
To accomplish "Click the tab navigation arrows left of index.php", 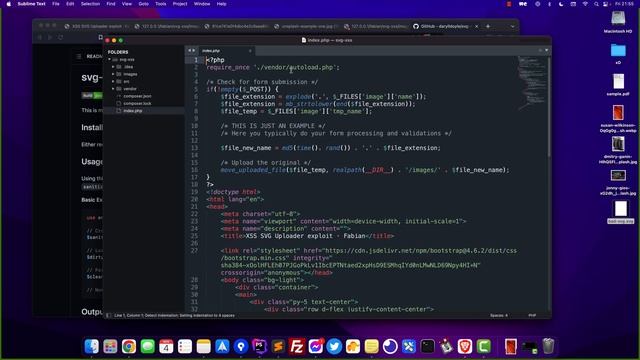I will pos(191,50).
